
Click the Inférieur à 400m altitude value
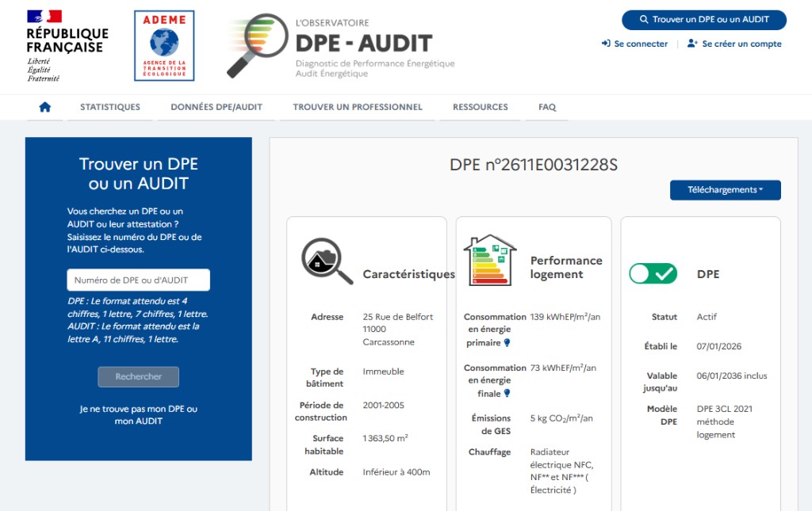pyautogui.click(x=396, y=471)
